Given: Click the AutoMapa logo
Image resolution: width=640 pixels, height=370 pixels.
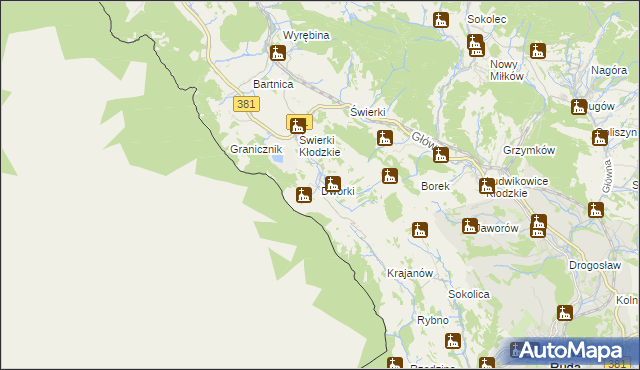Looking at the screenshot, I should click(x=571, y=350).
